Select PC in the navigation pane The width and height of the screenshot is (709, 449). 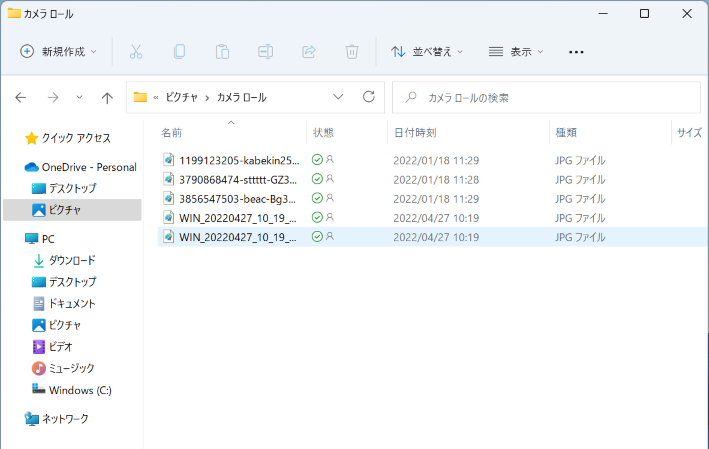tap(40, 239)
